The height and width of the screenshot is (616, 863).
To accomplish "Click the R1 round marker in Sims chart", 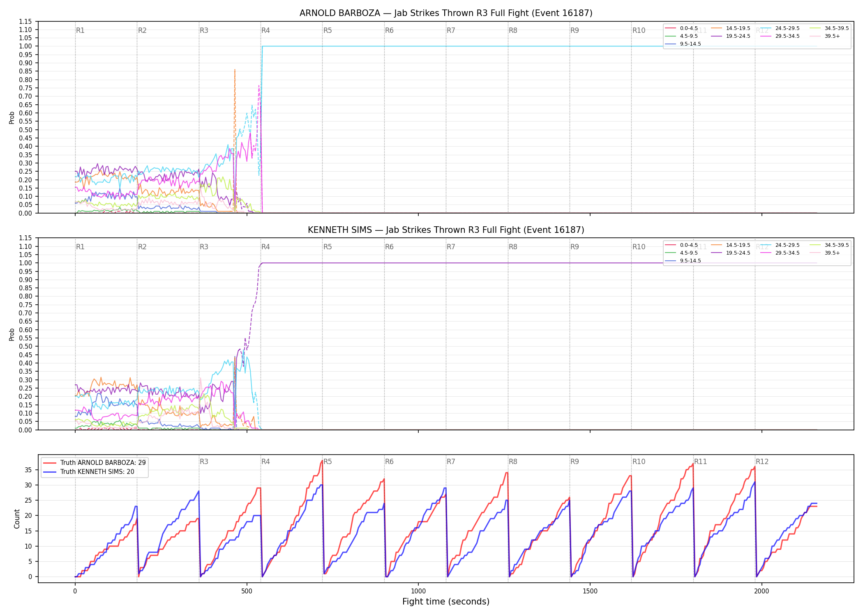I will click(x=80, y=247).
